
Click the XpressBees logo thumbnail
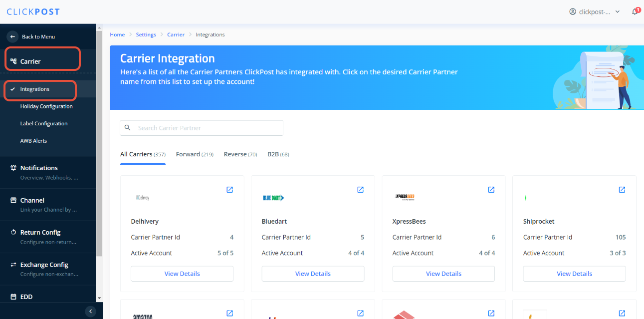coord(405,197)
